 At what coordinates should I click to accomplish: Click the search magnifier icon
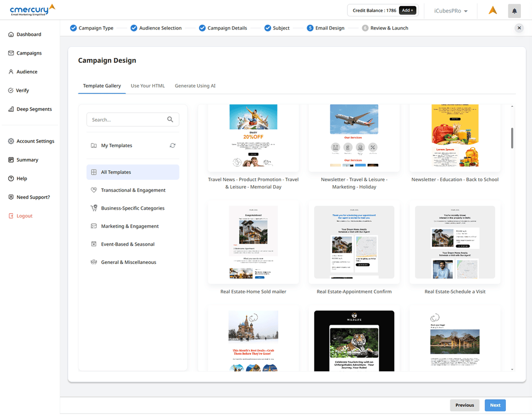coord(170,119)
